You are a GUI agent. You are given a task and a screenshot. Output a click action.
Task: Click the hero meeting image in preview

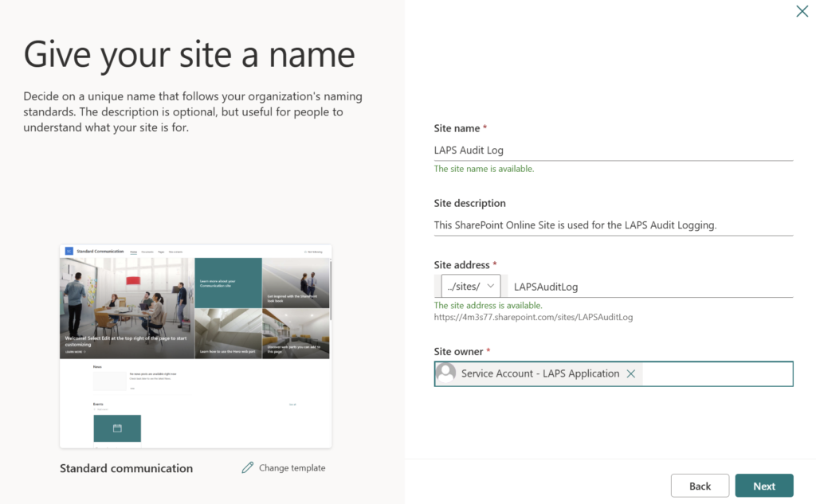[126, 307]
